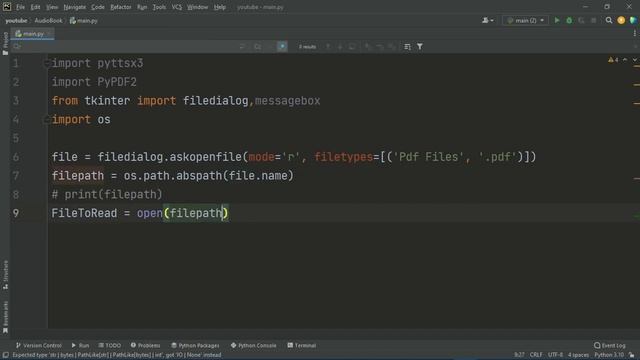Change UTF-8 file encoding in status bar
The width and height of the screenshot is (640, 360).
556,355
